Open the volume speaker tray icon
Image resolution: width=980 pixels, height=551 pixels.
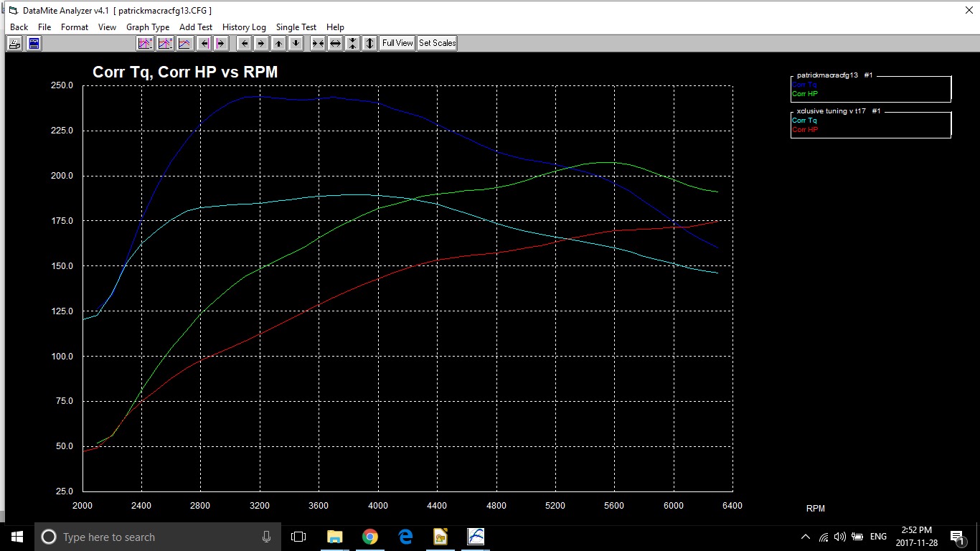839,537
